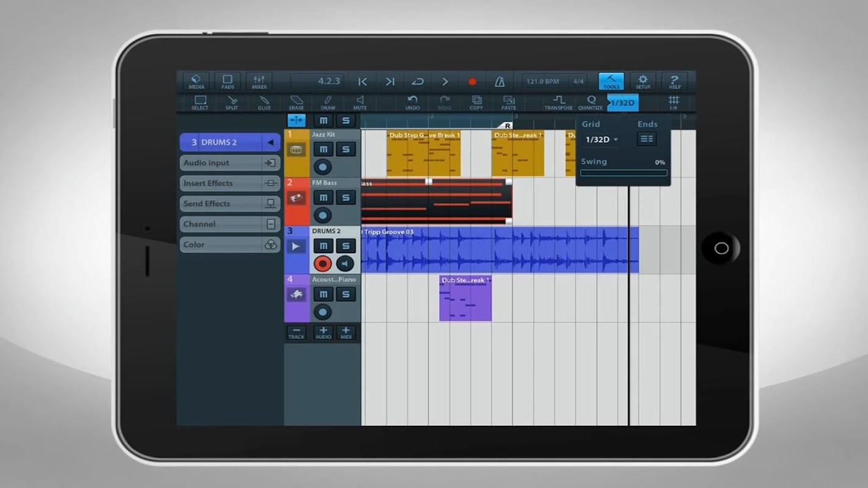The width and height of the screenshot is (868, 488).
Task: Choose the Glue tool
Action: click(264, 102)
